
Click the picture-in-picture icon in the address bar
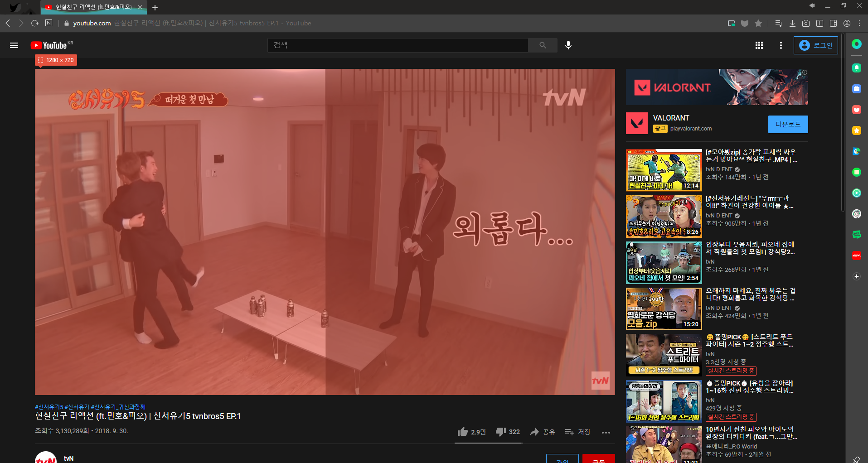[x=731, y=24]
